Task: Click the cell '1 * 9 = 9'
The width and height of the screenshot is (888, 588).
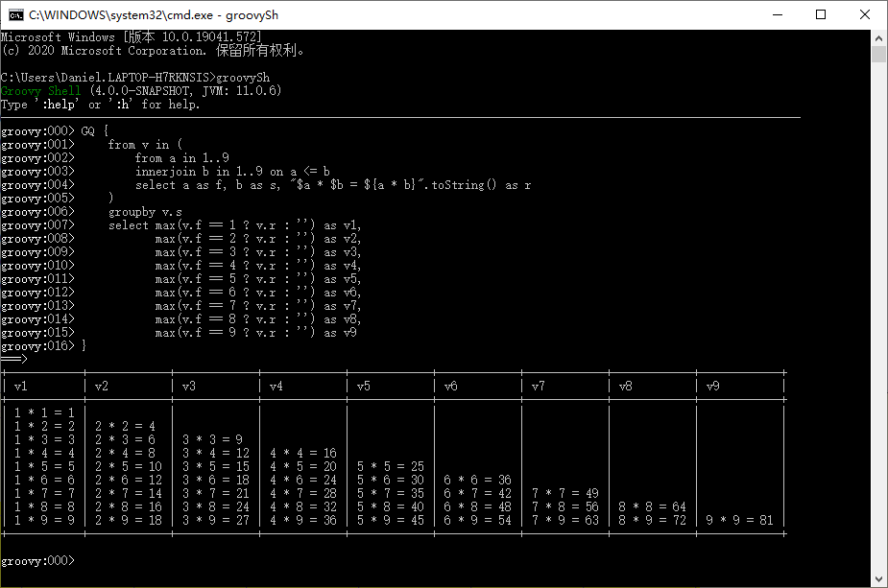Action: 44,520
